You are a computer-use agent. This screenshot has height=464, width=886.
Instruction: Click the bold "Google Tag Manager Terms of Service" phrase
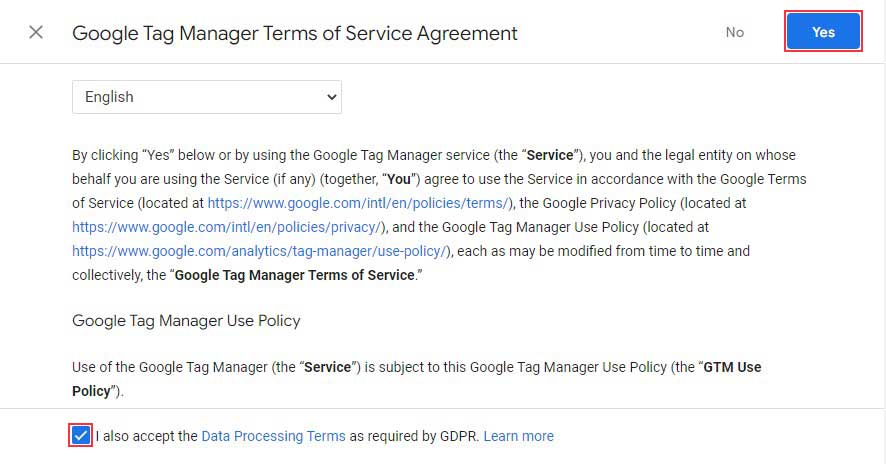294,274
